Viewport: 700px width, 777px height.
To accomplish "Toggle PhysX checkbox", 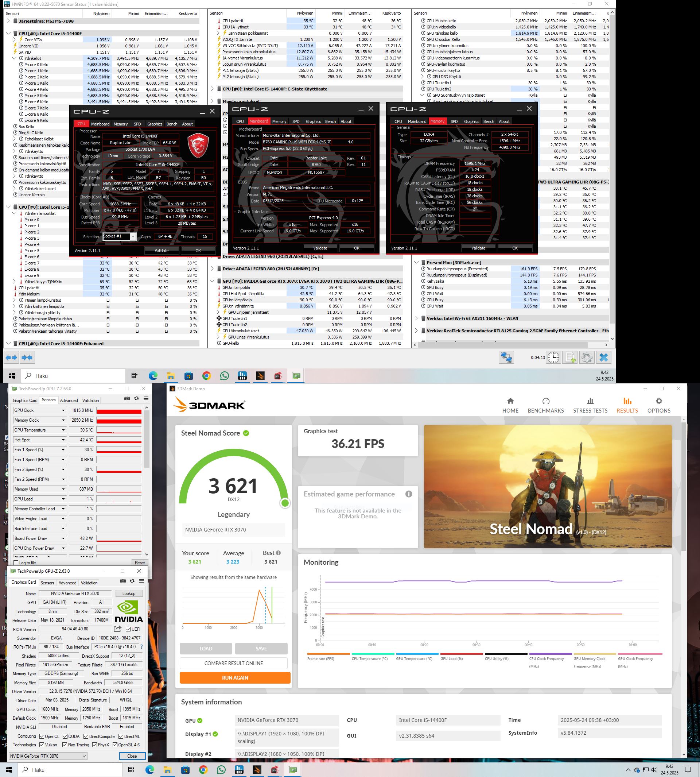I will pyautogui.click(x=94, y=745).
